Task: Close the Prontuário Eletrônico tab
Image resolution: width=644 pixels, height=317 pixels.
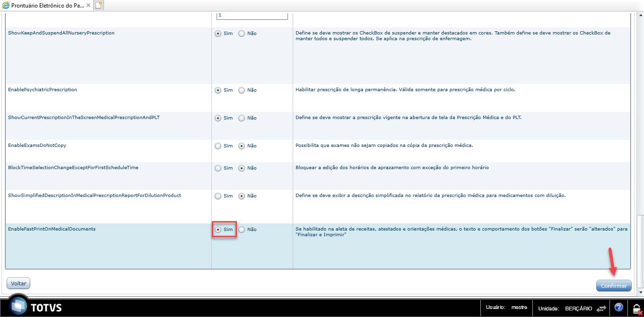Action: pos(88,6)
